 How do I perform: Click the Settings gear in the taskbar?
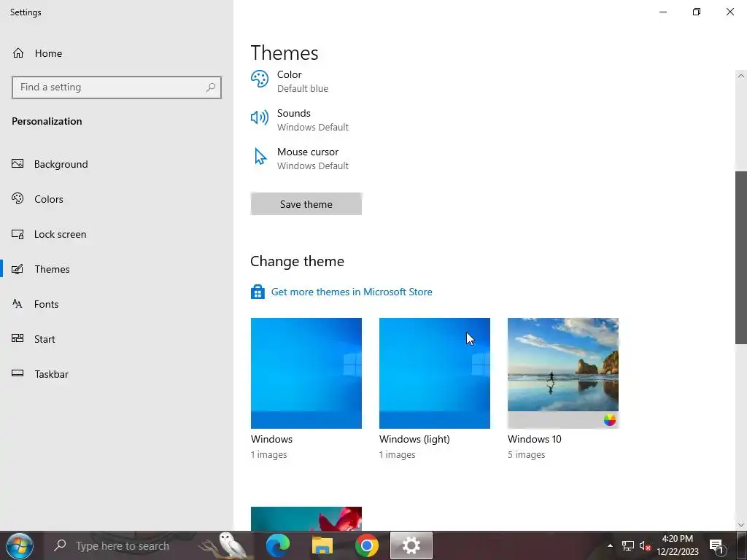coord(411,545)
